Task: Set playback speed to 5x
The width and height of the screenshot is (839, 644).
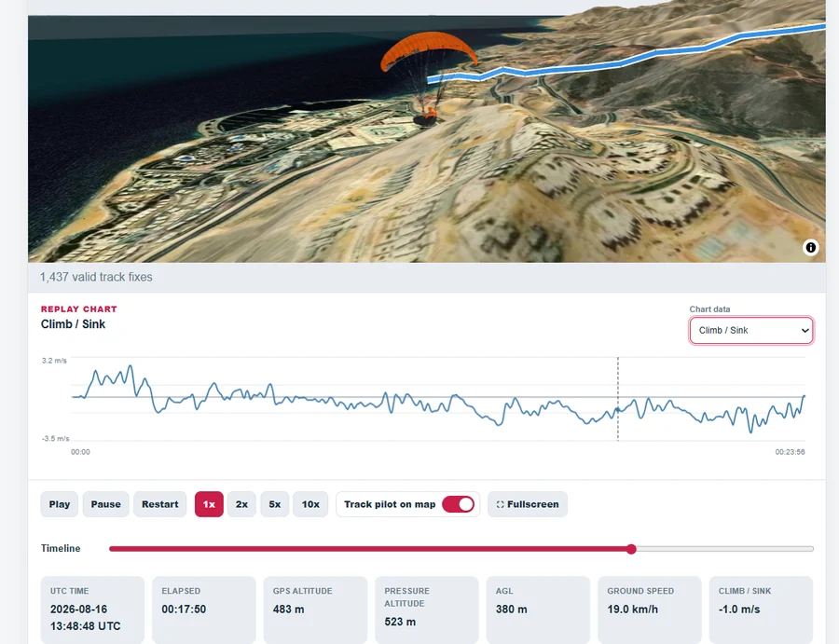Action: coord(274,504)
